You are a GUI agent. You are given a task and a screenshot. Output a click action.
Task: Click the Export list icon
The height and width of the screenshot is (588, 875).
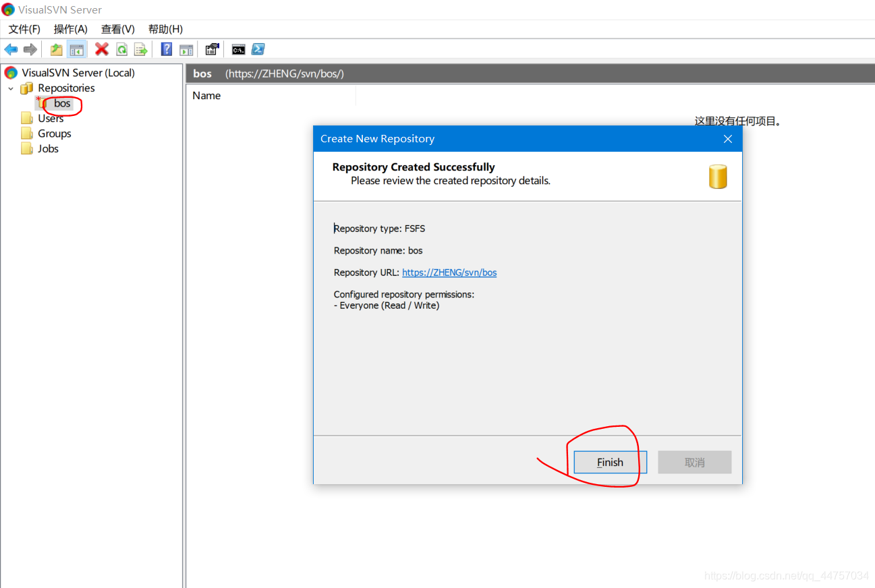point(140,49)
